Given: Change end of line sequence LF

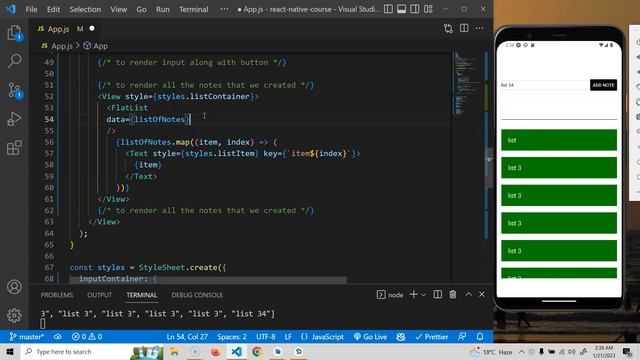Looking at the screenshot, I should click(288, 337).
